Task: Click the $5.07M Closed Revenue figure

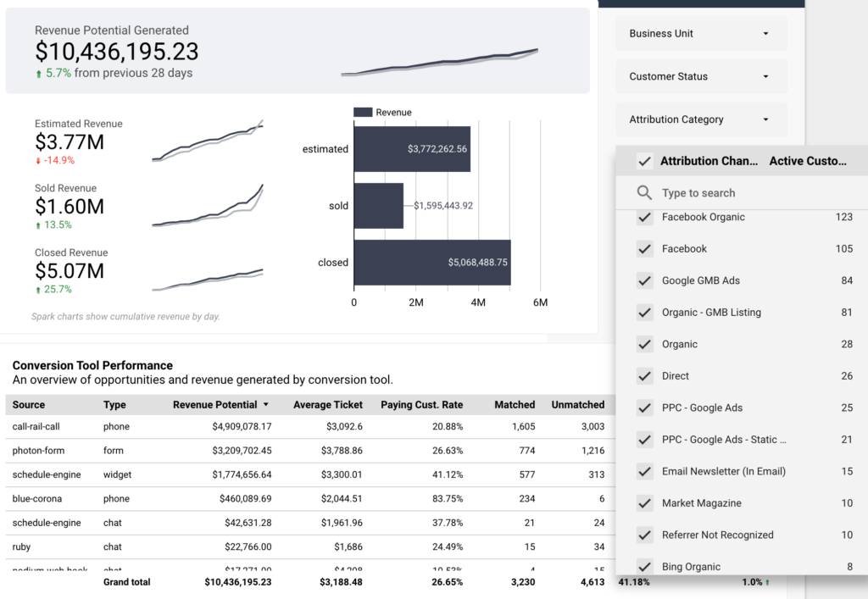Action: point(70,271)
